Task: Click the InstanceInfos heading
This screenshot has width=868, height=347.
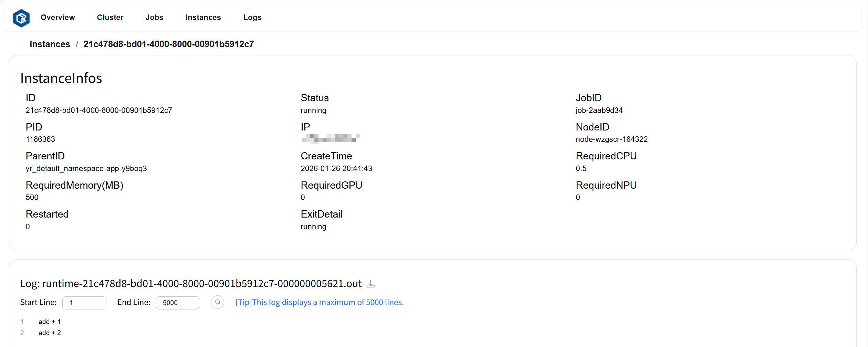Action: click(x=61, y=78)
